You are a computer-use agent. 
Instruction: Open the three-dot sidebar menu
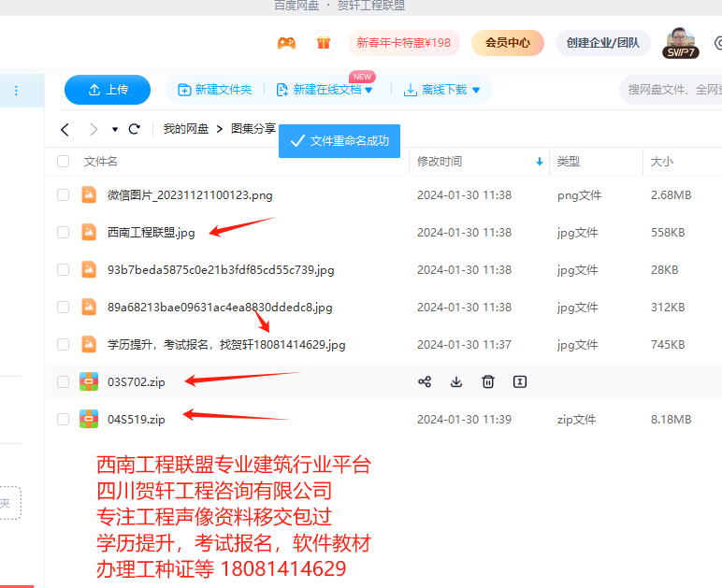(16, 90)
